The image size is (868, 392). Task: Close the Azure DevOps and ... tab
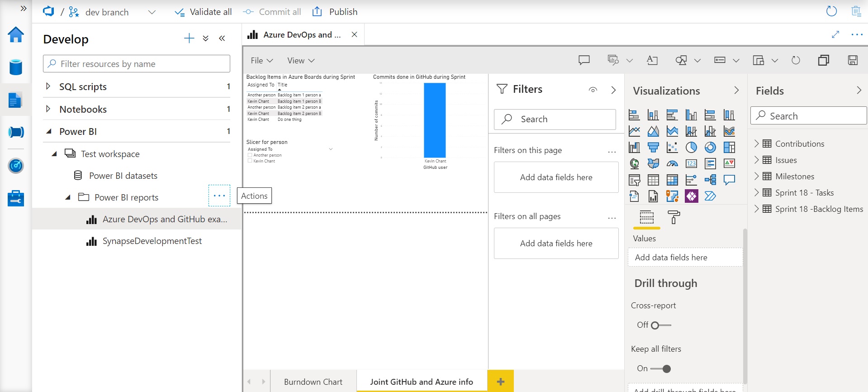pos(355,34)
